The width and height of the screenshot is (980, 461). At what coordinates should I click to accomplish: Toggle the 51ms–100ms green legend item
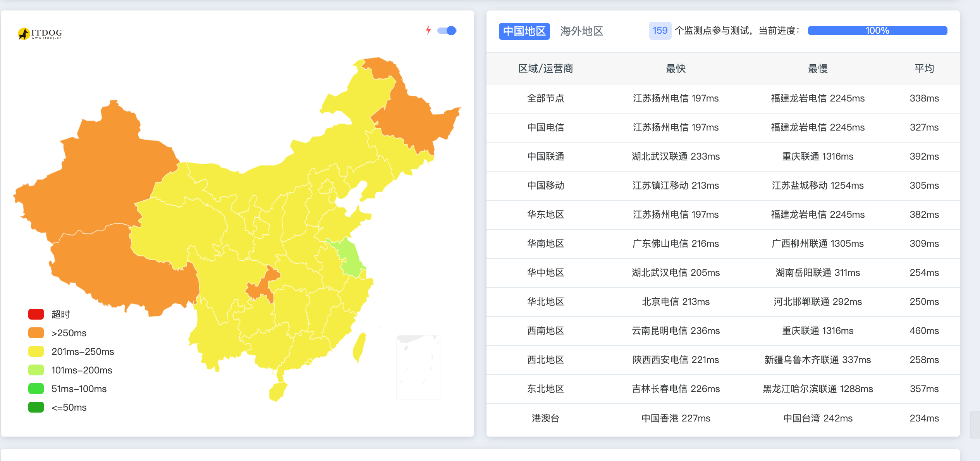click(36, 389)
